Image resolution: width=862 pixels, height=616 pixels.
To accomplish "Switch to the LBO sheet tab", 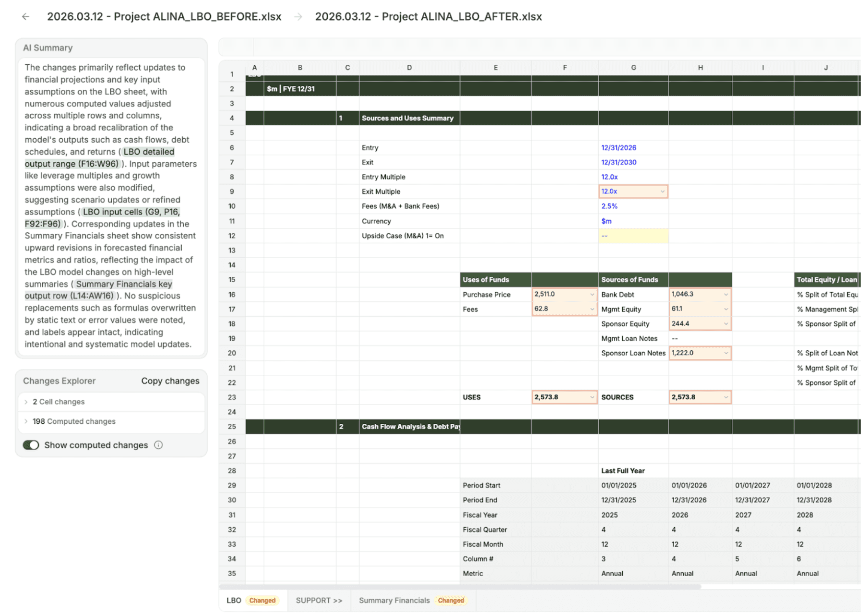I will [253, 601].
